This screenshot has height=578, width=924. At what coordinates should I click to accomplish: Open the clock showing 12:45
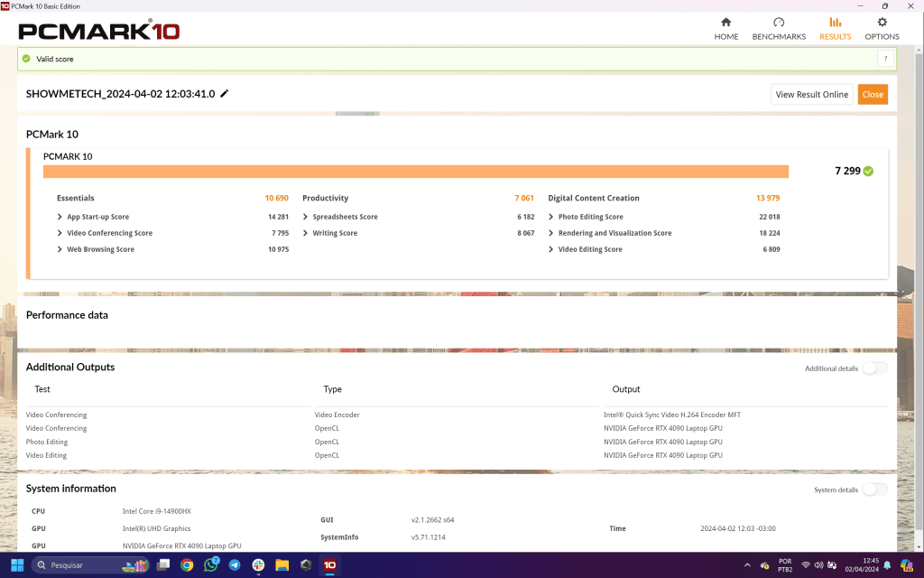click(862, 565)
